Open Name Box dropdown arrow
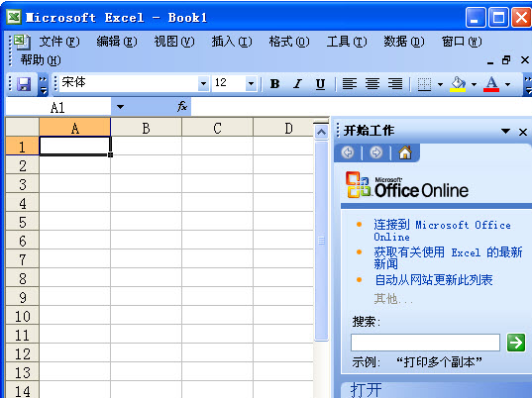Screen dimensions: 532x398 (x=120, y=107)
